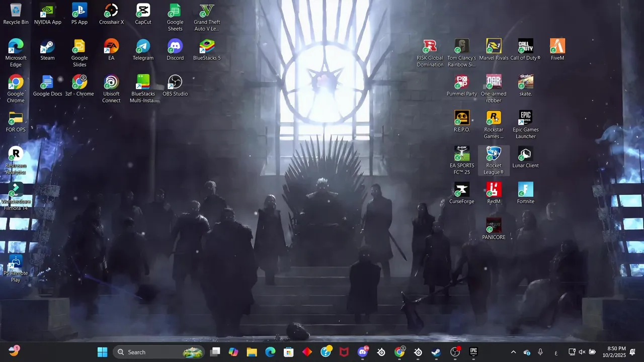Open the PS App desktop icon
The width and height of the screenshot is (644, 362).
79,14
